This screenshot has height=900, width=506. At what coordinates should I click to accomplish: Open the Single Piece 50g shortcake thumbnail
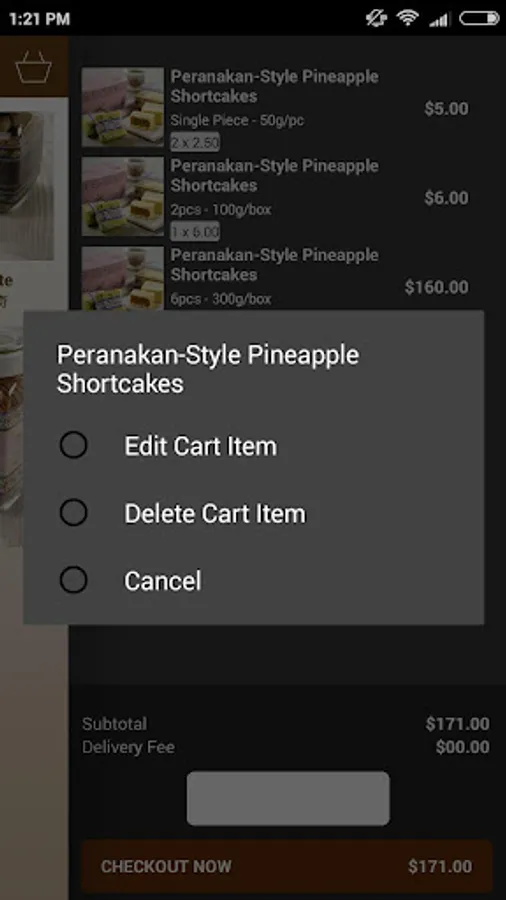[x=122, y=107]
